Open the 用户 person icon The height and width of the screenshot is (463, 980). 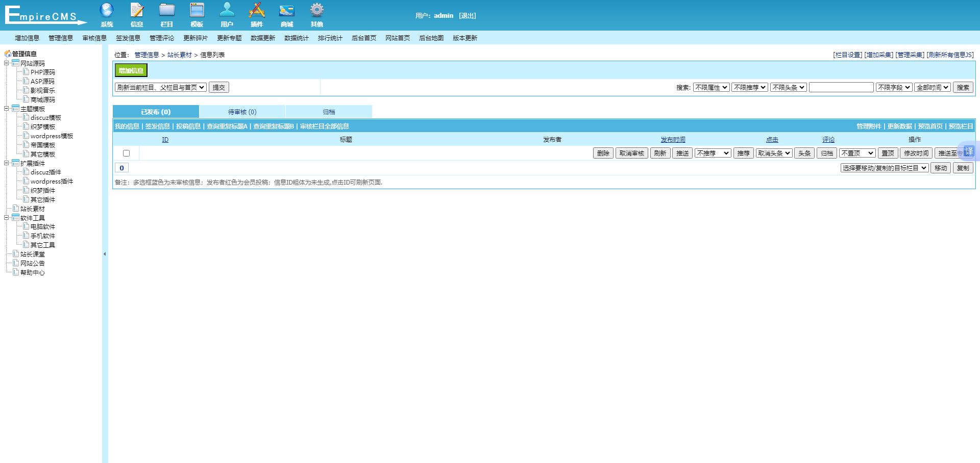(227, 10)
